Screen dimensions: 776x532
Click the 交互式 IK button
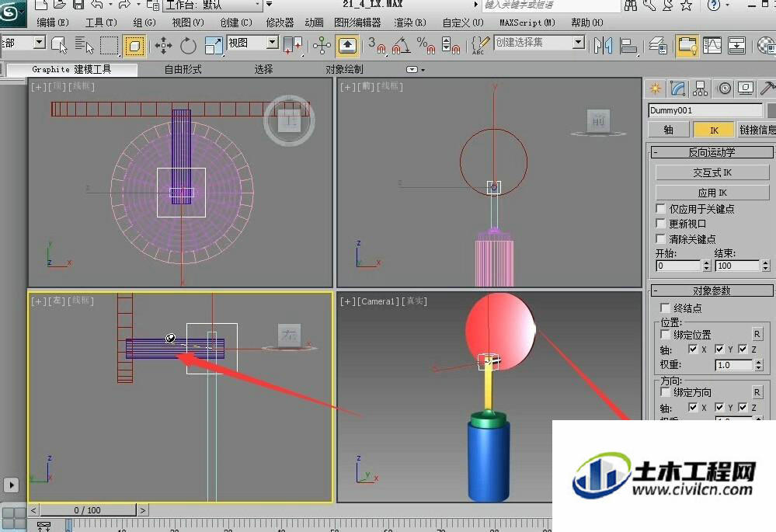(712, 172)
